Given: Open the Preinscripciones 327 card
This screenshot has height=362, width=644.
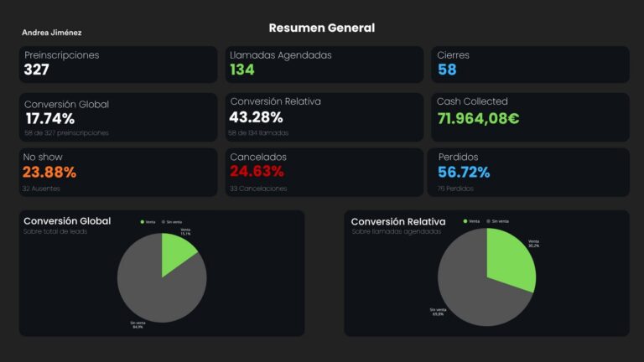Looking at the screenshot, I should pos(118,65).
